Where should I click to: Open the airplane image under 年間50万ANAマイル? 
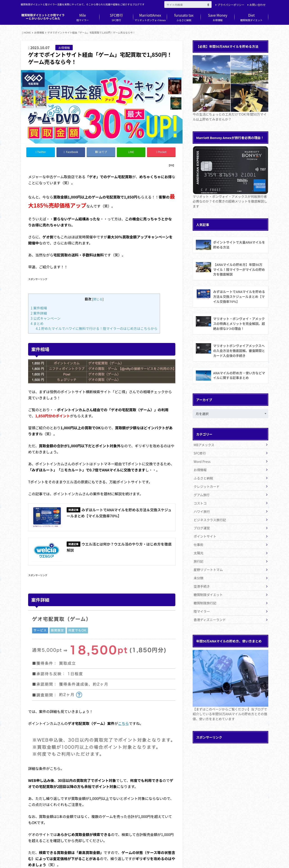[x=230, y=678]
